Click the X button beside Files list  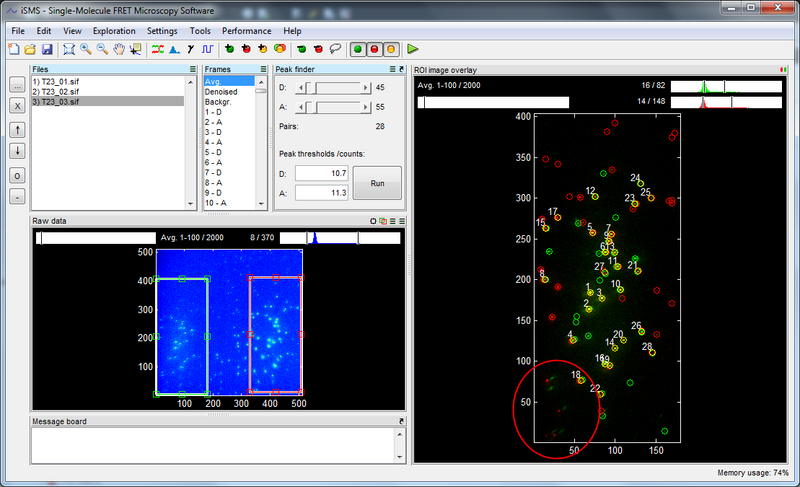(17, 105)
